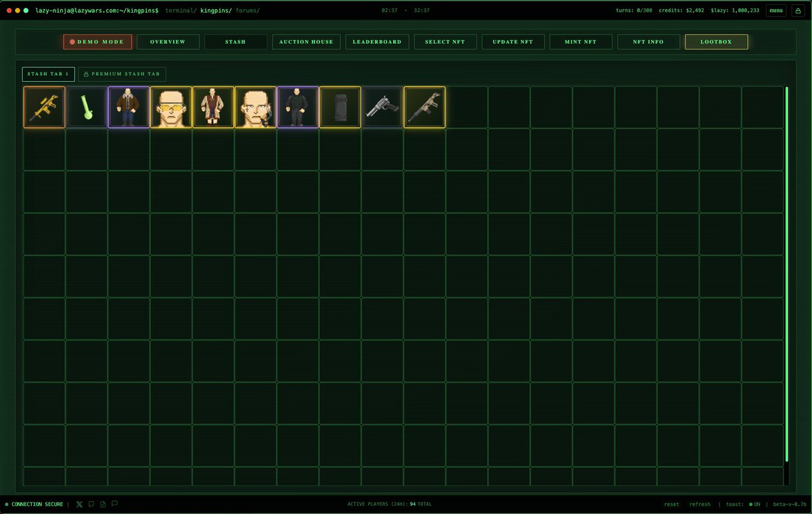Viewport: 812px width, 514px height.
Task: Open the silver revolver stash item
Action: tap(382, 106)
